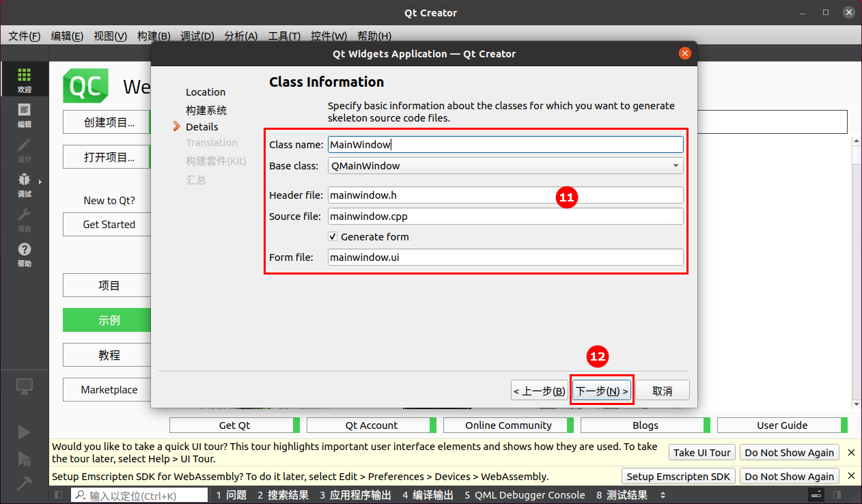Click the Qt Account link button

pyautogui.click(x=372, y=425)
